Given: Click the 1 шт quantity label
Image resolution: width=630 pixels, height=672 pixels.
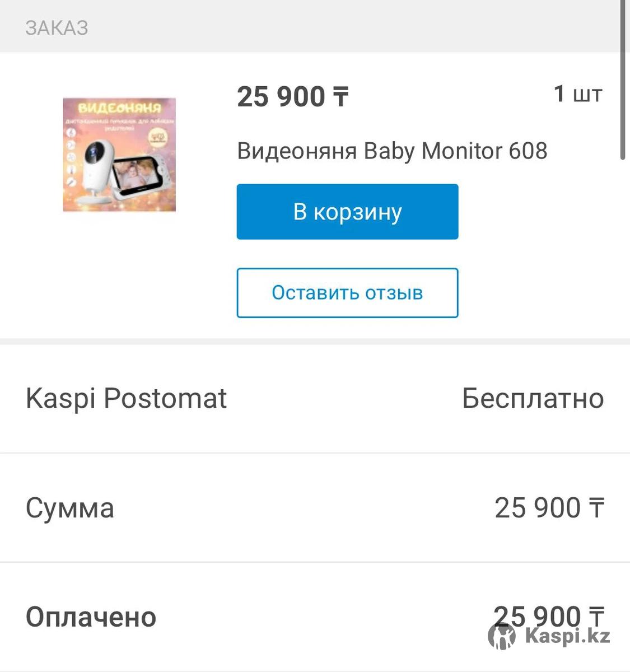Looking at the screenshot, I should tap(577, 94).
